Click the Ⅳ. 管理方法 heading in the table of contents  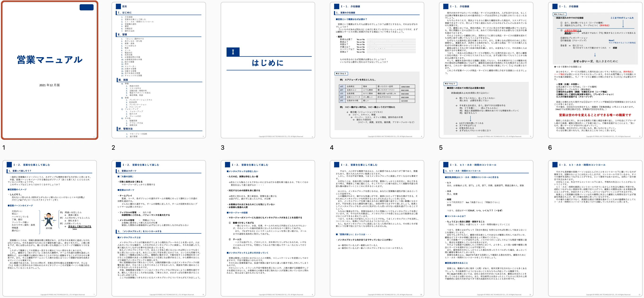click(x=125, y=129)
